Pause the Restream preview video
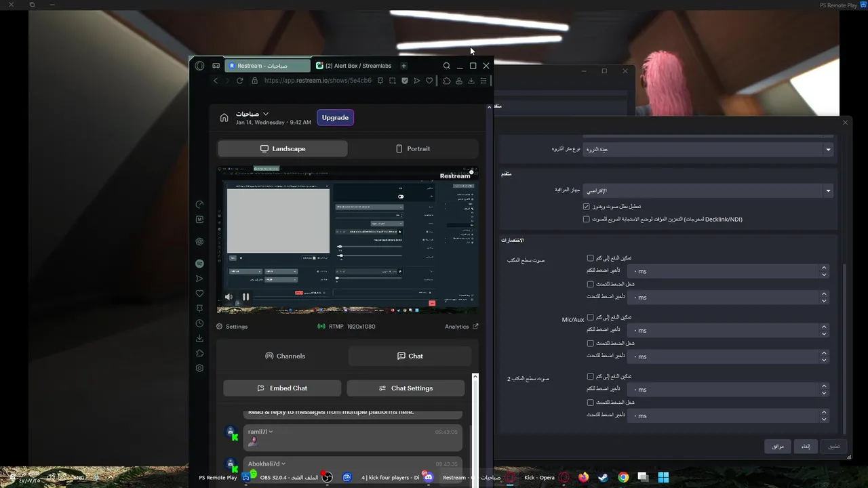Image resolution: width=868 pixels, height=488 pixels. pyautogui.click(x=245, y=297)
